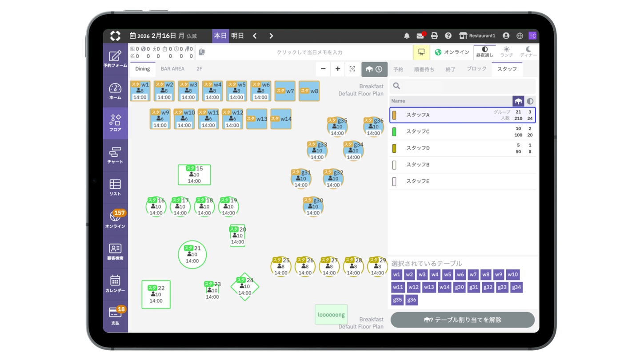Open the Restaurant1 store selector

[x=477, y=36]
